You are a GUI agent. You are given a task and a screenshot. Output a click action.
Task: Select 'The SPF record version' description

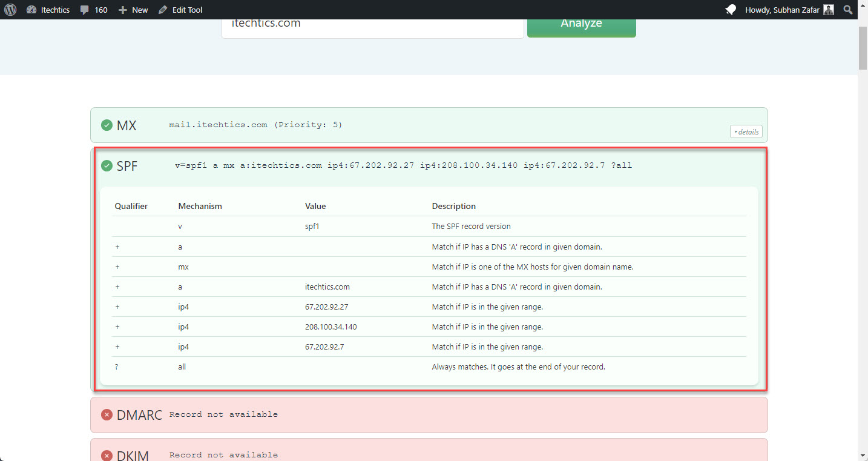click(472, 226)
